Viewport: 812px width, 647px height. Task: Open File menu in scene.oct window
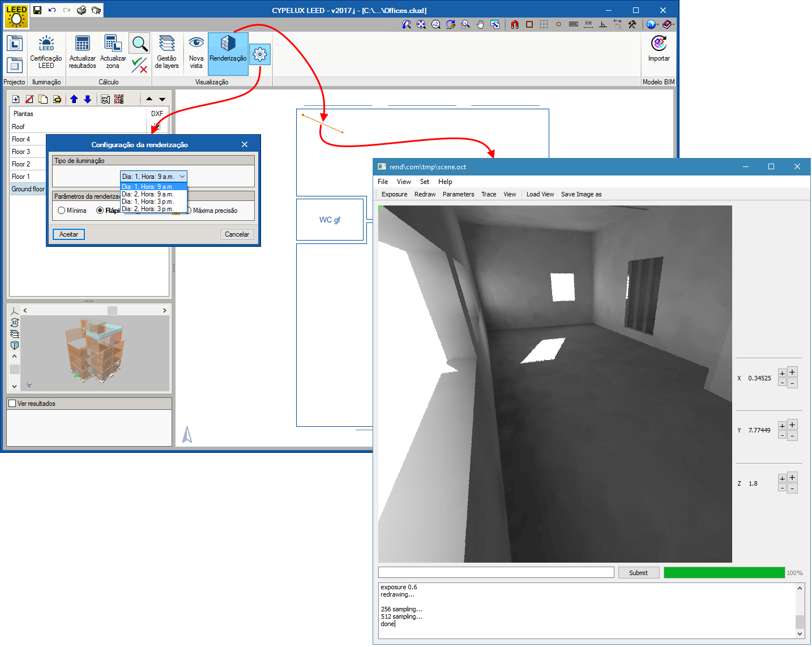(x=383, y=182)
